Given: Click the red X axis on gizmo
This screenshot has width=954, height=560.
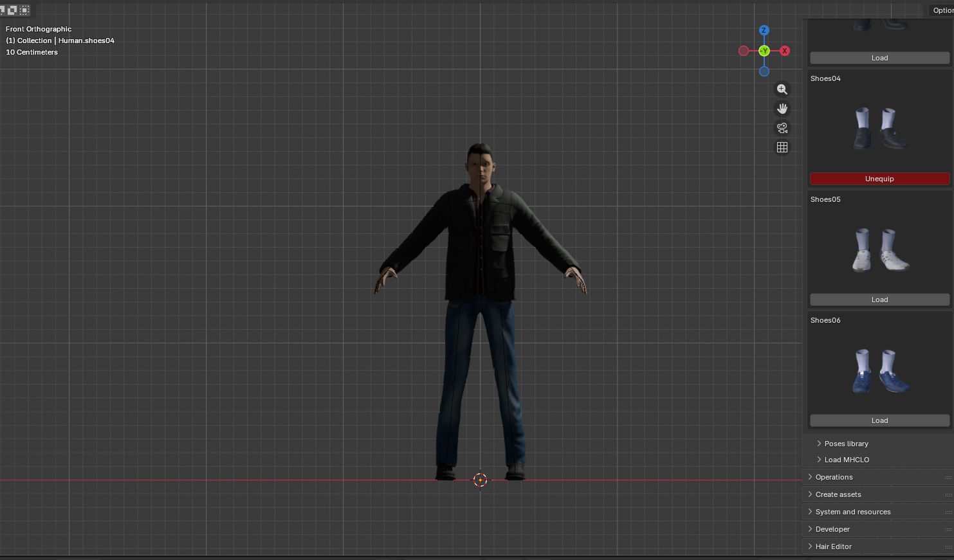Looking at the screenshot, I should click(x=785, y=51).
